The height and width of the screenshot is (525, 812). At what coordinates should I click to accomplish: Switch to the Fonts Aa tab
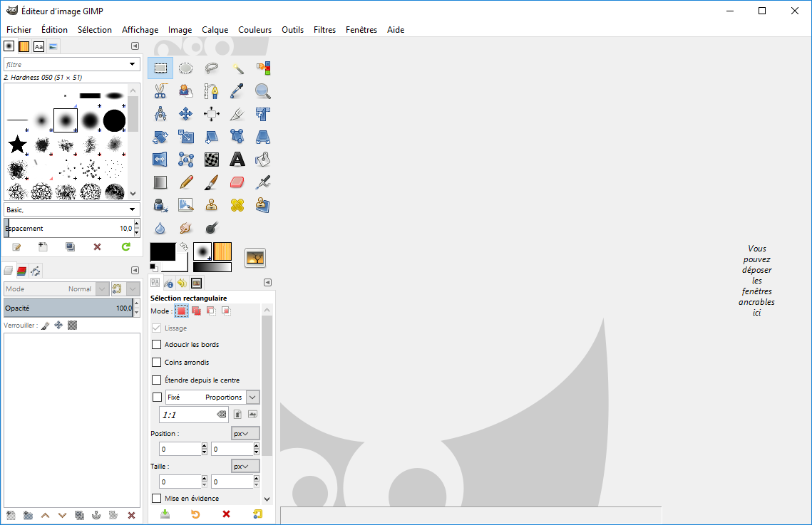pos(38,46)
